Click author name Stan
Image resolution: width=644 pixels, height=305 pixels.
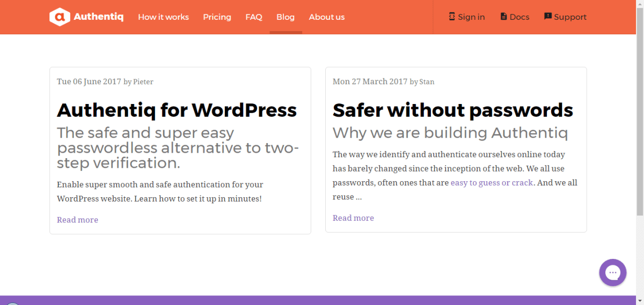427,82
